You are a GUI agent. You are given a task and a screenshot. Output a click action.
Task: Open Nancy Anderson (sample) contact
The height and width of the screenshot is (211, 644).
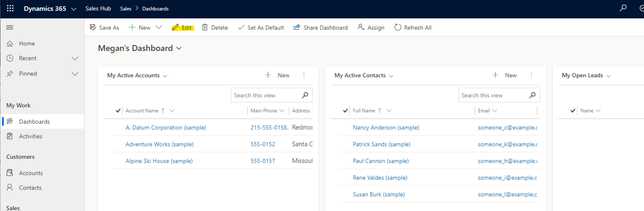coord(386,128)
